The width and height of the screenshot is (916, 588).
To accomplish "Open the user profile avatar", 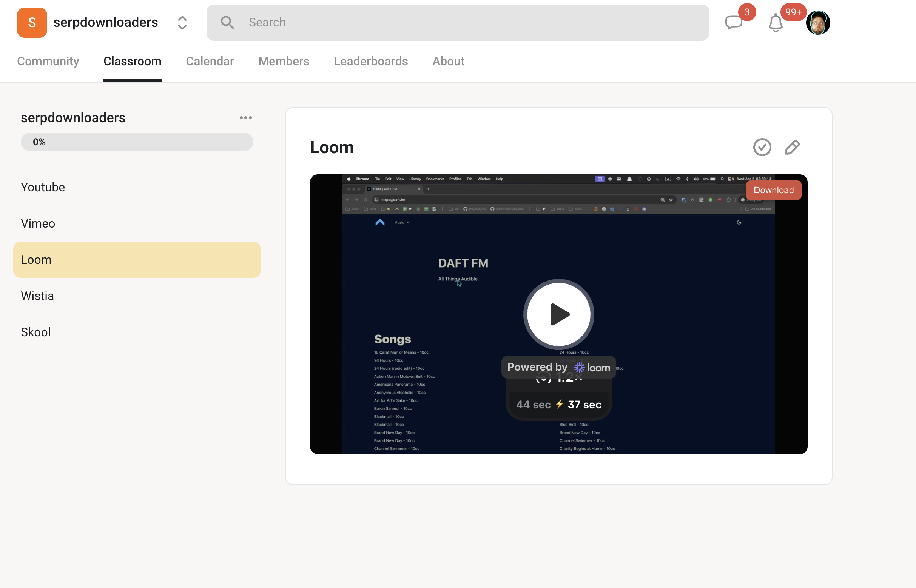I will click(x=818, y=23).
